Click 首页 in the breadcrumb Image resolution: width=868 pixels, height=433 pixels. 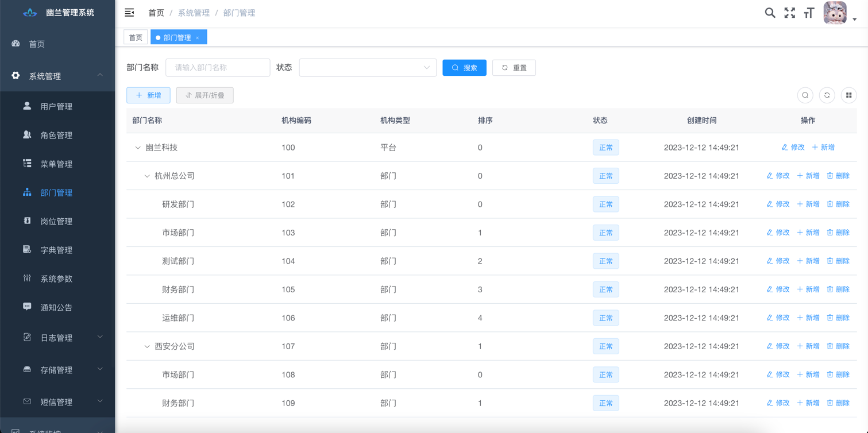(x=156, y=13)
